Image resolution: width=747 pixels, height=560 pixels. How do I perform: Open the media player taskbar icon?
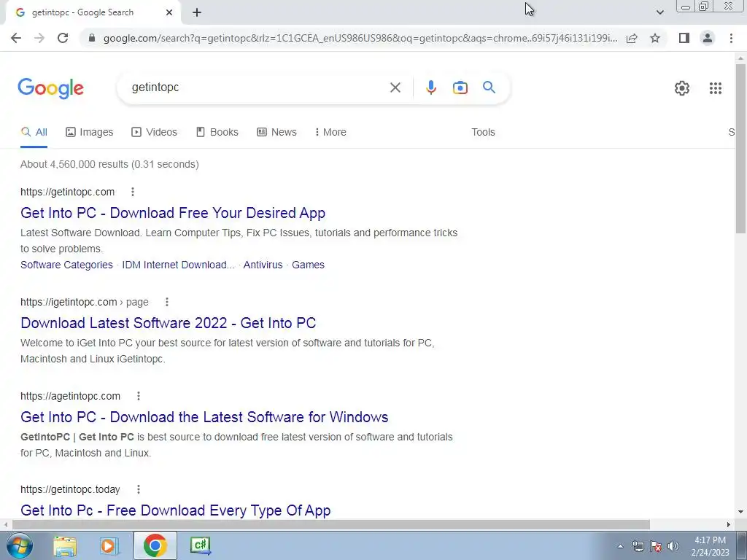coord(108,545)
